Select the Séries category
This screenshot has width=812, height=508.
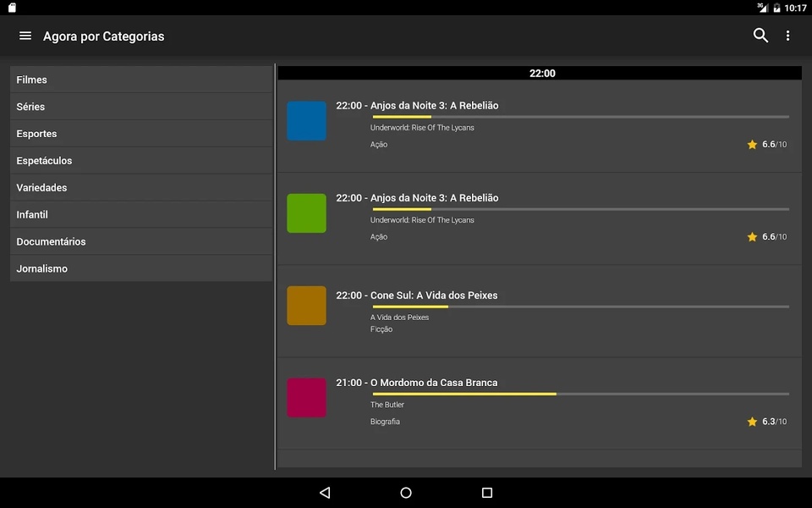coord(141,107)
